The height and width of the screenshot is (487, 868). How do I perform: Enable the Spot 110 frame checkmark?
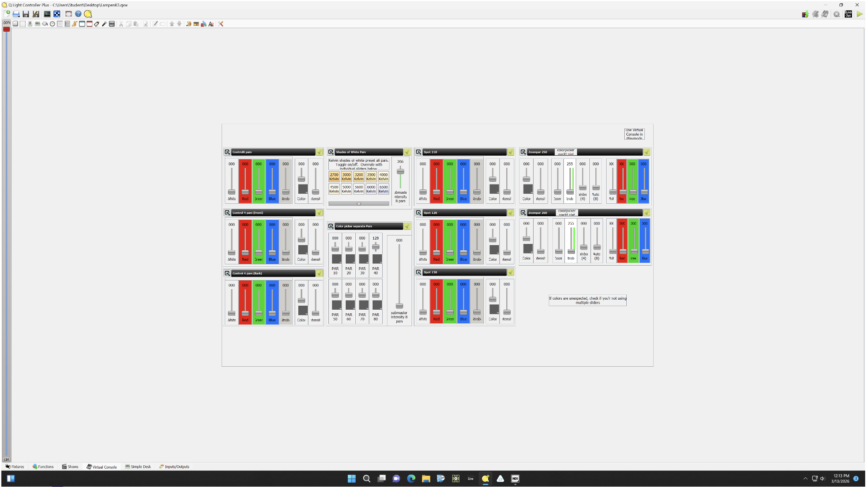click(x=511, y=152)
